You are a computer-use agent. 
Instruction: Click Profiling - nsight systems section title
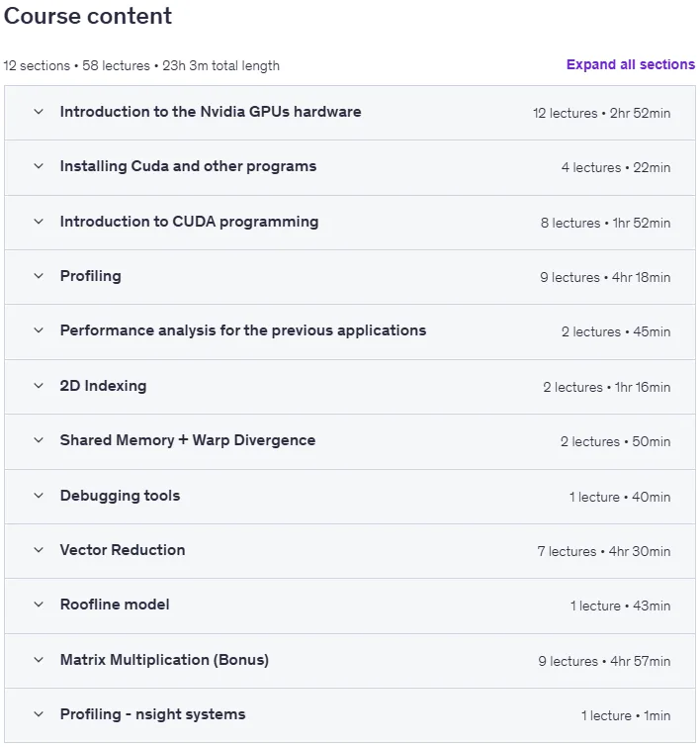153,714
